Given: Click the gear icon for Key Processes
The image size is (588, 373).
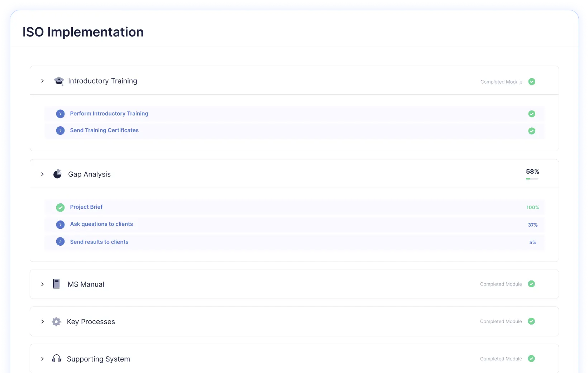Looking at the screenshot, I should [x=56, y=321].
